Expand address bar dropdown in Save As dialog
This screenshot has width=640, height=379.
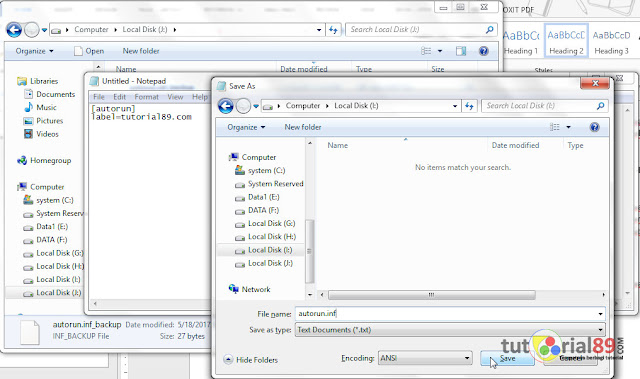[455, 106]
